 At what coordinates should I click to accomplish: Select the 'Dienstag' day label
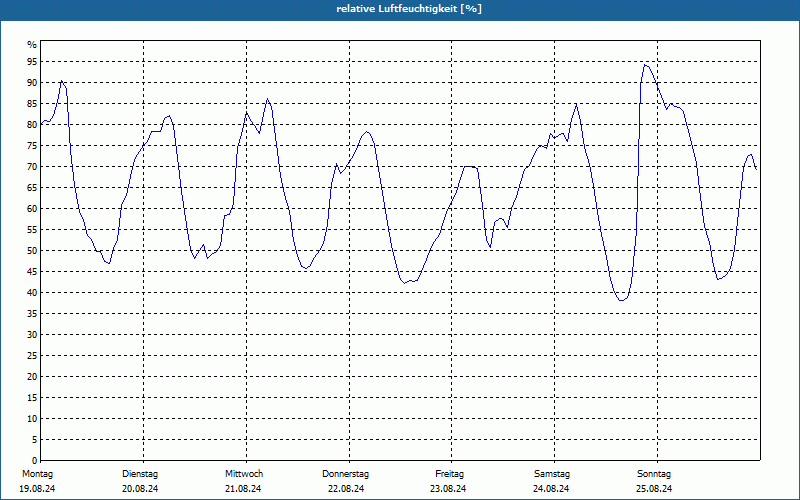pos(140,474)
